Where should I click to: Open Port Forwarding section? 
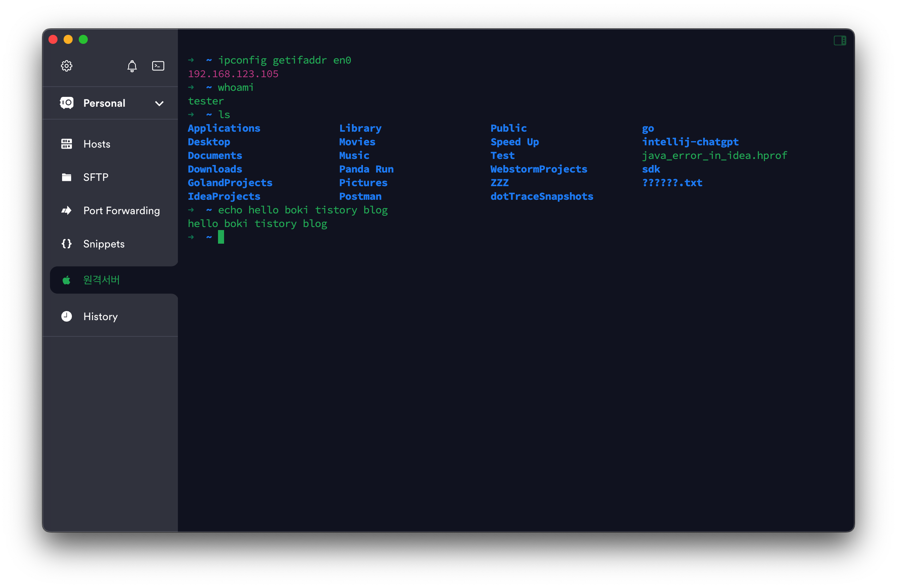(121, 210)
